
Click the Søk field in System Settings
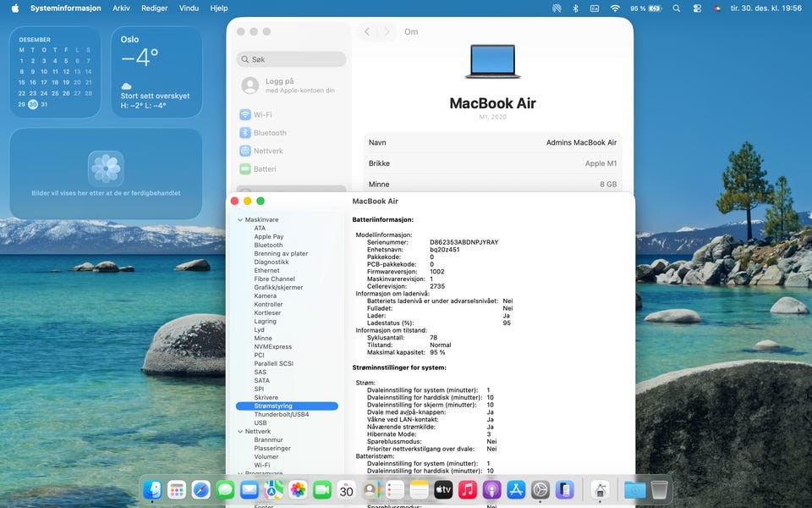coord(292,60)
